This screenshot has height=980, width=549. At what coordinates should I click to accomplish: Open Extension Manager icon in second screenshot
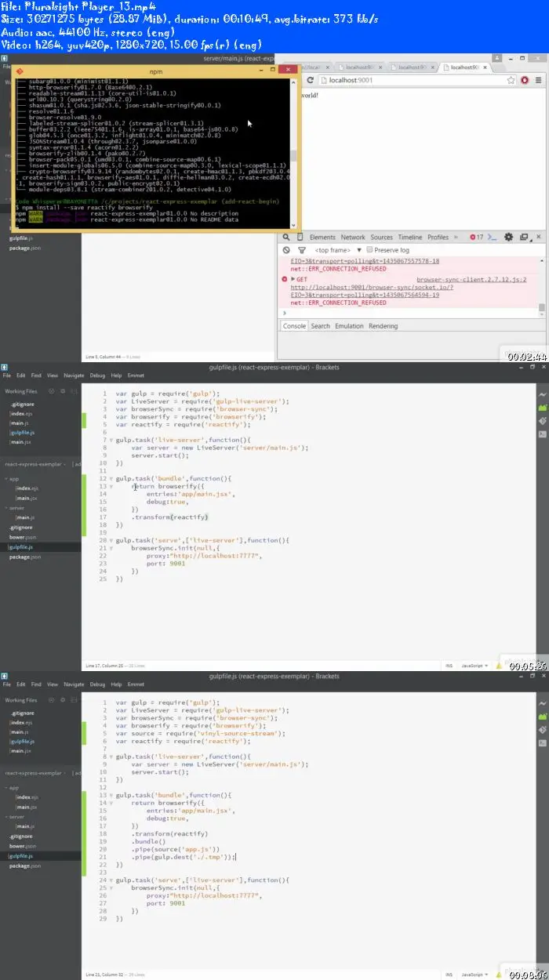point(542,408)
